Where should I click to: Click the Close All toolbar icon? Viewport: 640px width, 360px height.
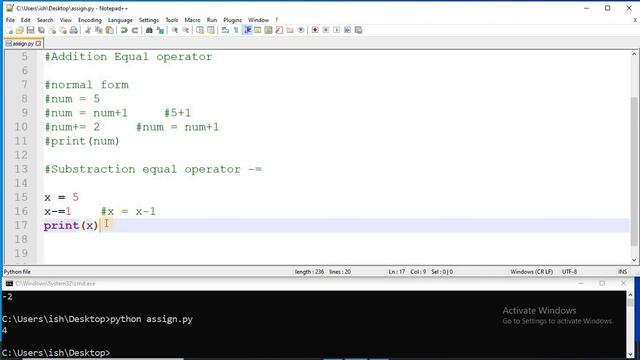(x=63, y=30)
